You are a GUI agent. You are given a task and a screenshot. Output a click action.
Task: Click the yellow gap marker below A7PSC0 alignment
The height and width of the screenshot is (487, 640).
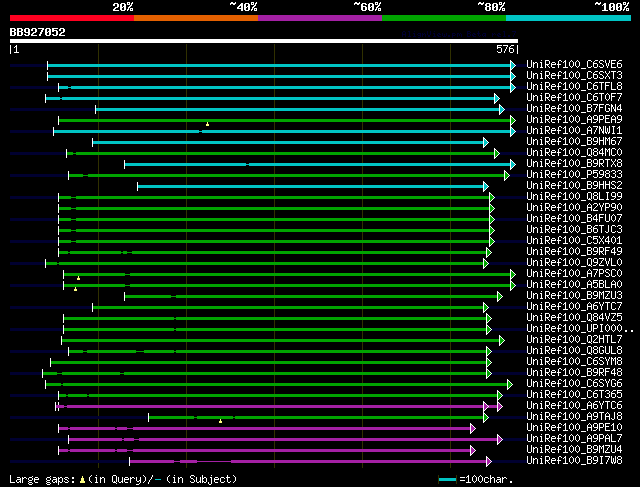pos(78,278)
